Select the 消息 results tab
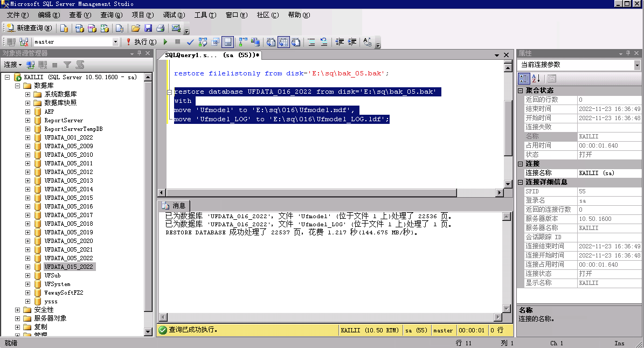The image size is (644, 348). click(x=174, y=206)
